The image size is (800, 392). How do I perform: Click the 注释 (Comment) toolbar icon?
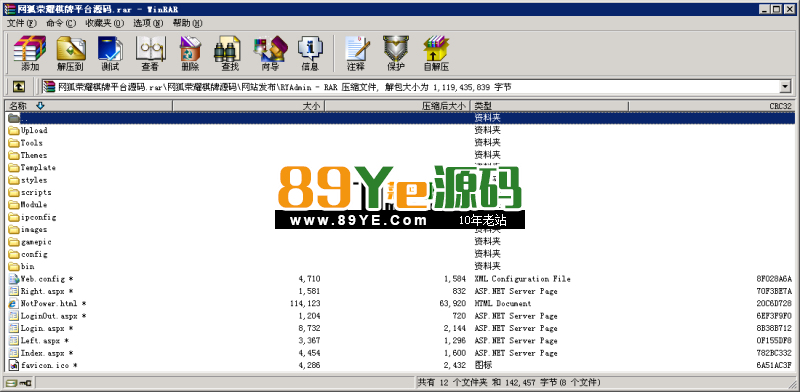(356, 54)
